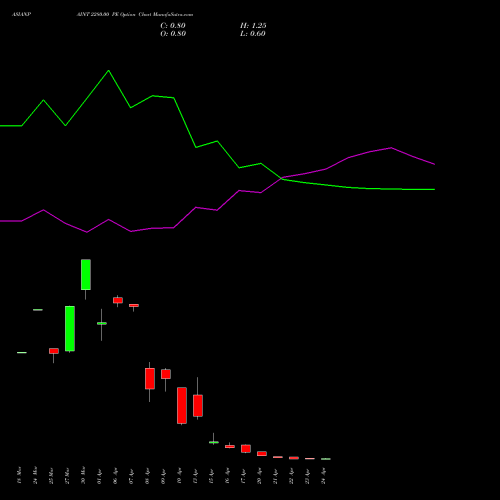Select the 30 Mar date label
Viewport: 500px width, 500px height.
click(83, 475)
